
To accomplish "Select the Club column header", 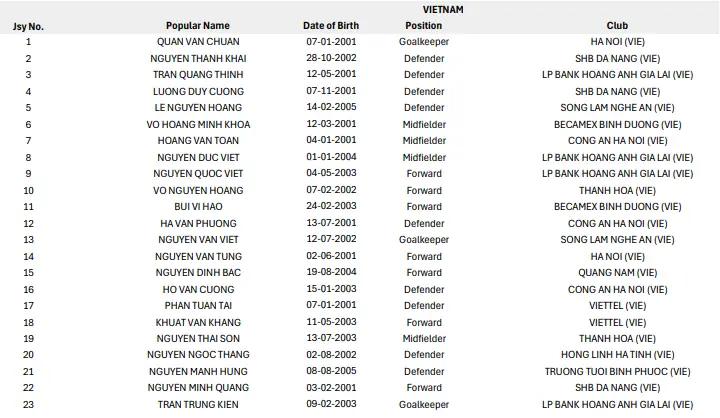I will [617, 26].
